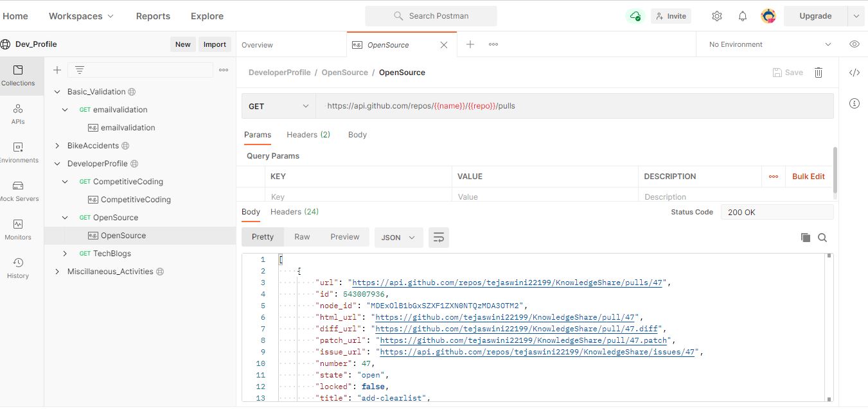Screen dimensions: 868x409
Task: Open the tab bar more options
Action: 493,44
